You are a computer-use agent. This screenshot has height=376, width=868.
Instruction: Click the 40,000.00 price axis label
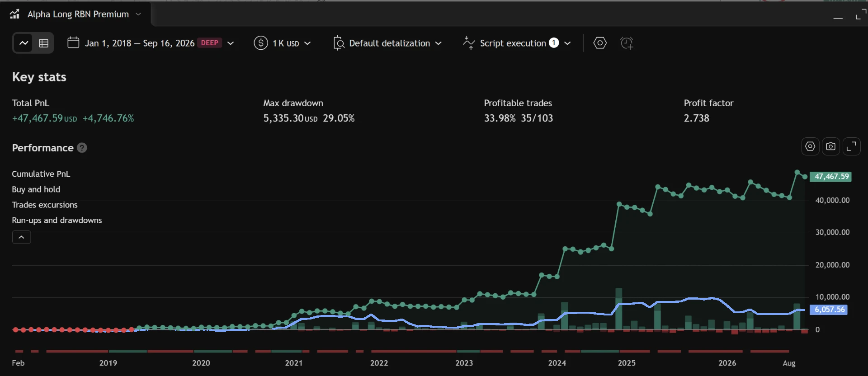(x=832, y=200)
